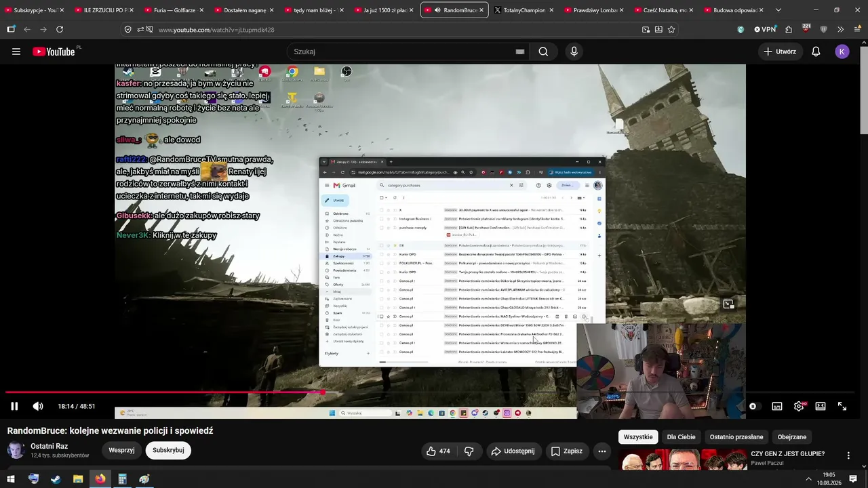The image size is (868, 488).
Task: Expand the browser tab list chevron
Action: [x=778, y=10]
